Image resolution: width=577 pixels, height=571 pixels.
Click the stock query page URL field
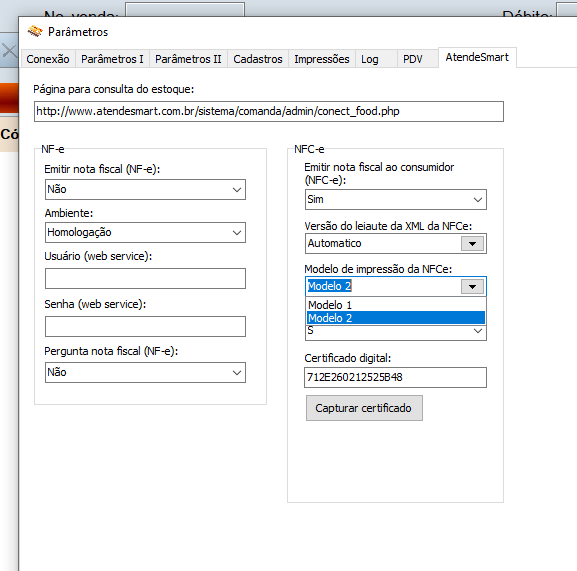[x=269, y=111]
